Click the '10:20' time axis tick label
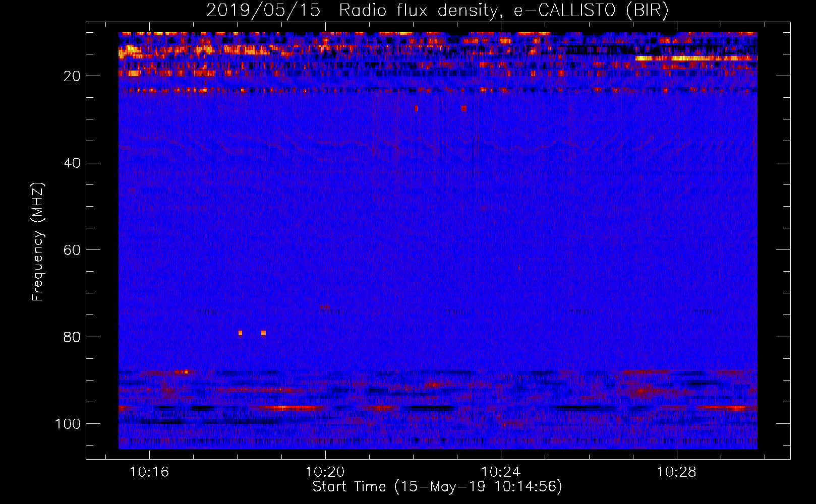Image resolution: width=816 pixels, height=504 pixels. 325,472
